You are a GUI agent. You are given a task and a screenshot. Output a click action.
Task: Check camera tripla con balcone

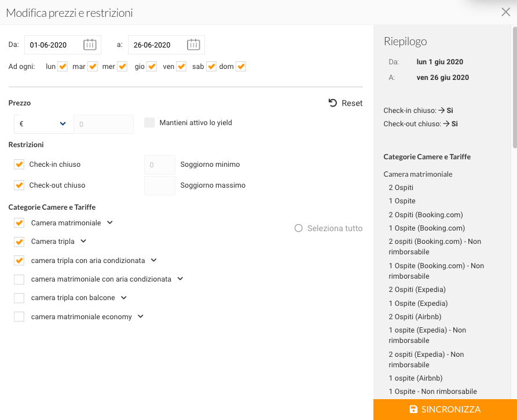19,298
